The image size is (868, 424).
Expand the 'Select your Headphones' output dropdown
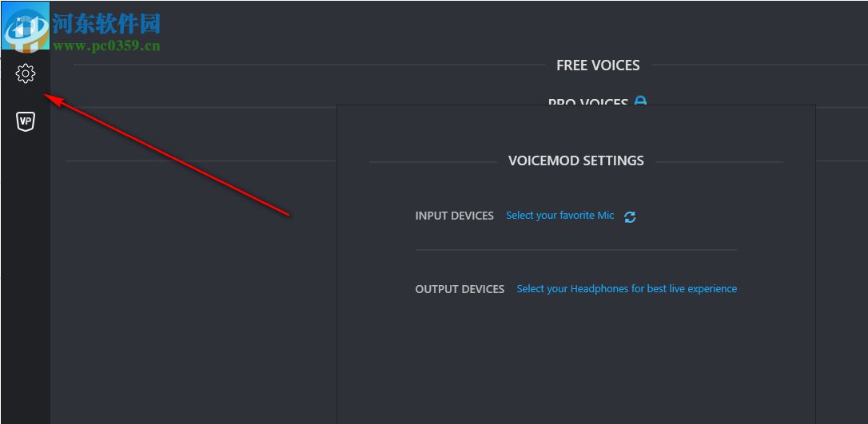click(x=627, y=289)
